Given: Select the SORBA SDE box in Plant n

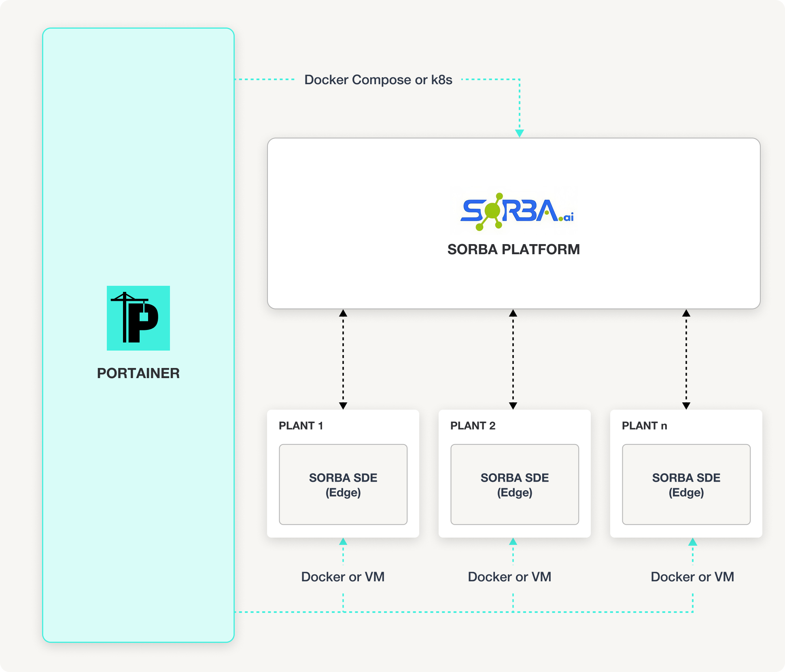Looking at the screenshot, I should tap(686, 485).
